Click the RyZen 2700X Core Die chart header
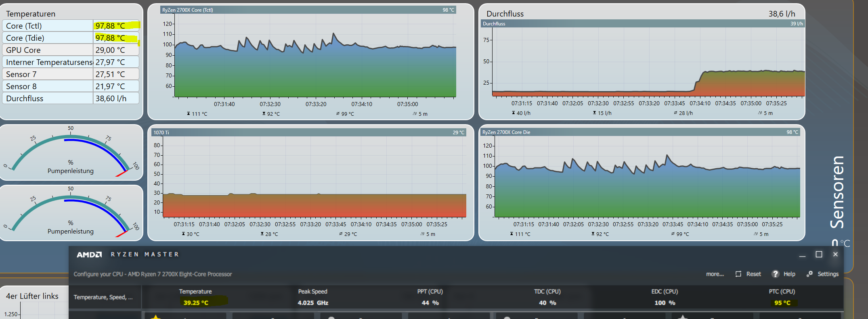The height and width of the screenshot is (319, 868). [x=640, y=132]
